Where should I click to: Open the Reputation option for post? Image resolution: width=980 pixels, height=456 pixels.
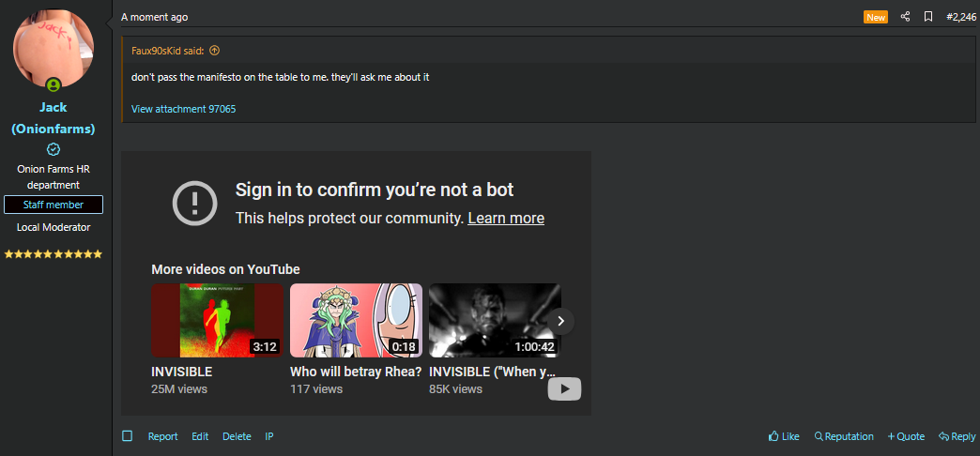click(x=843, y=436)
